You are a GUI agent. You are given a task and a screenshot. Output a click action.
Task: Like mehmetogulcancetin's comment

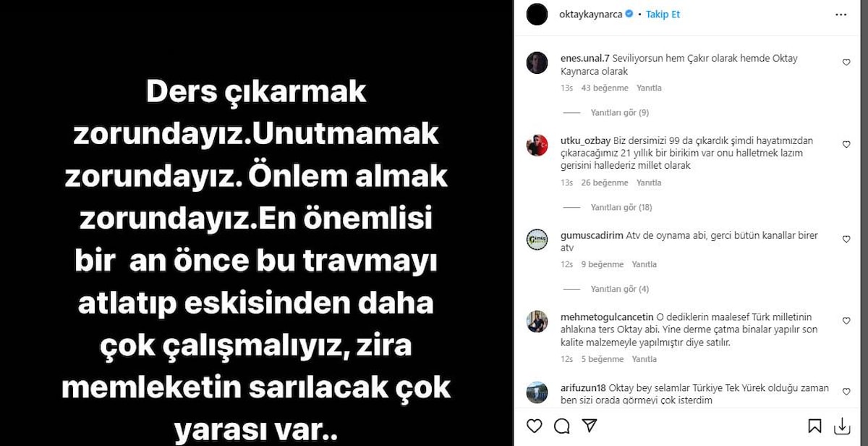click(x=846, y=321)
